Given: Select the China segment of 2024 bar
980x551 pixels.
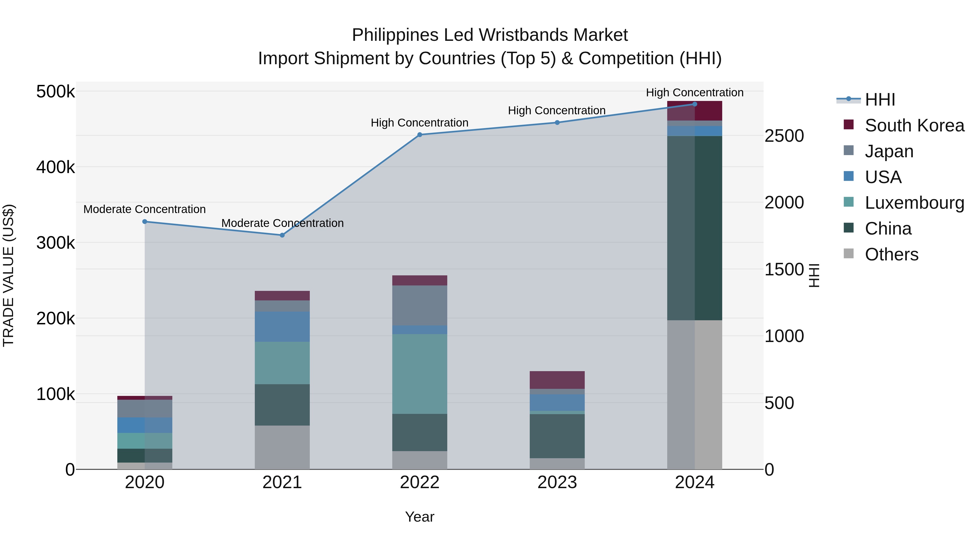Looking at the screenshot, I should click(x=695, y=228).
